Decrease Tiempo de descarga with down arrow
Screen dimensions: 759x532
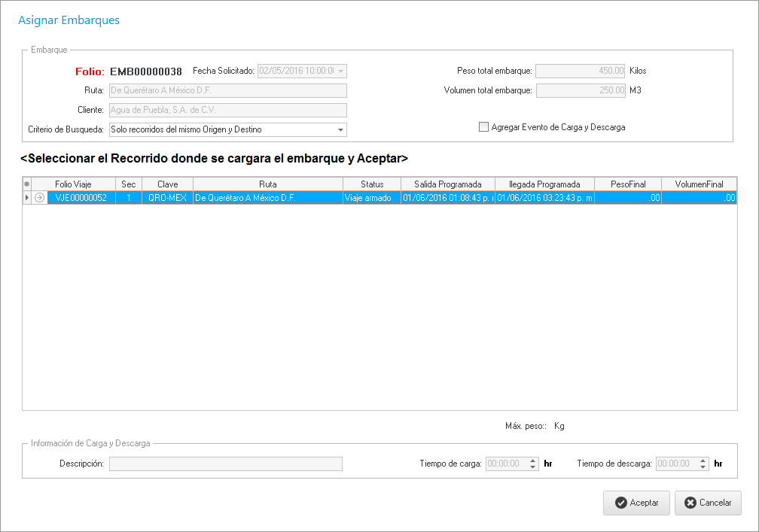coord(703,467)
